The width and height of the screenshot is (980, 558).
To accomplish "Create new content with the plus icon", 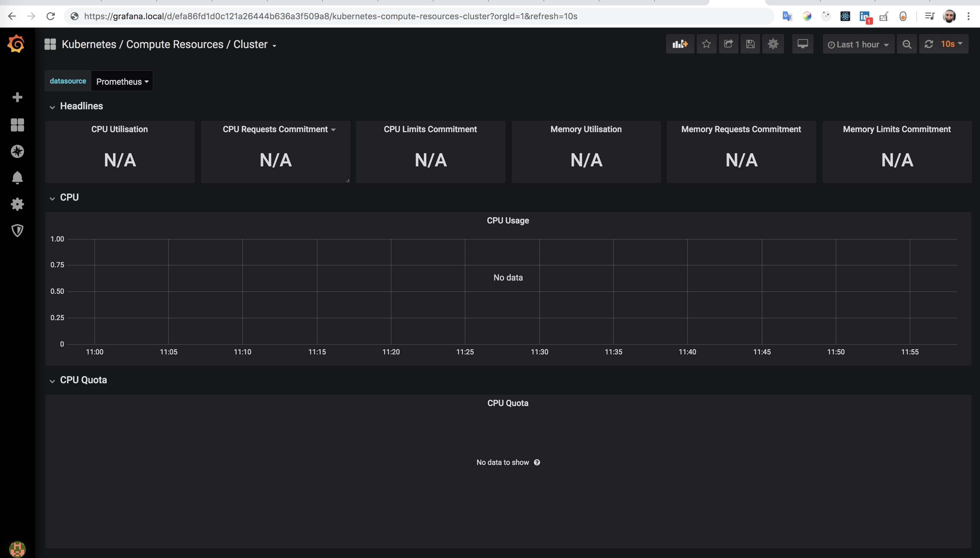I will (x=17, y=97).
